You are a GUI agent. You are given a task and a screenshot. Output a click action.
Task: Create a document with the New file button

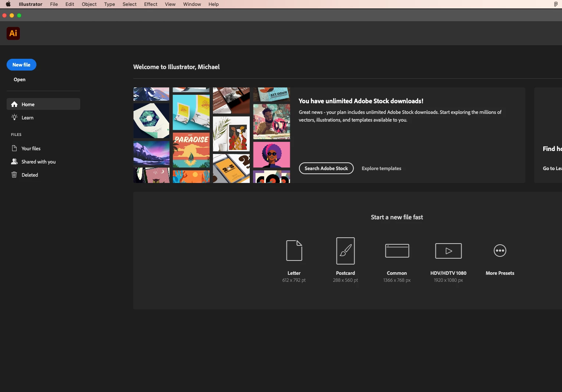[21, 65]
